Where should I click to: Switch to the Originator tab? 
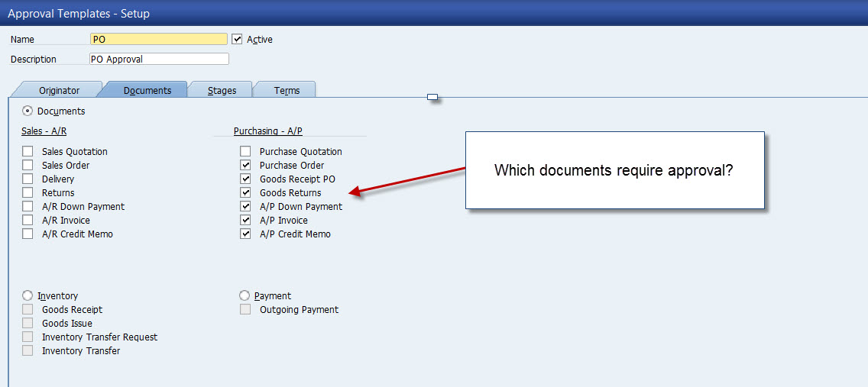[x=59, y=90]
